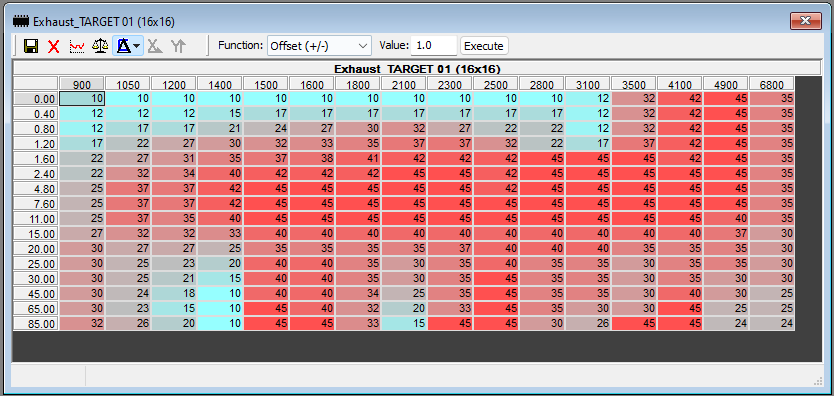
Task: Click the cell with value 41
Action: click(x=358, y=158)
